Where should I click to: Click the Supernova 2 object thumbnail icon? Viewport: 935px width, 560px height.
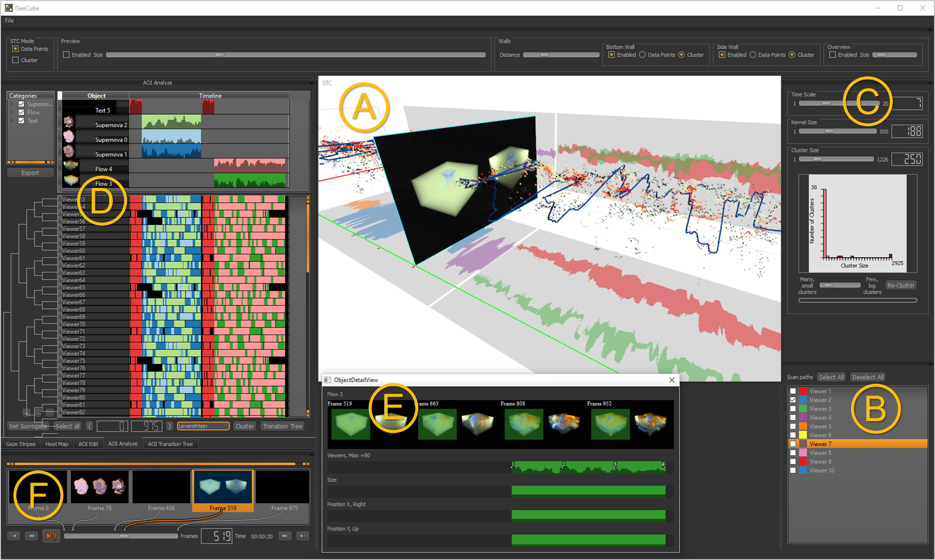pos(69,122)
